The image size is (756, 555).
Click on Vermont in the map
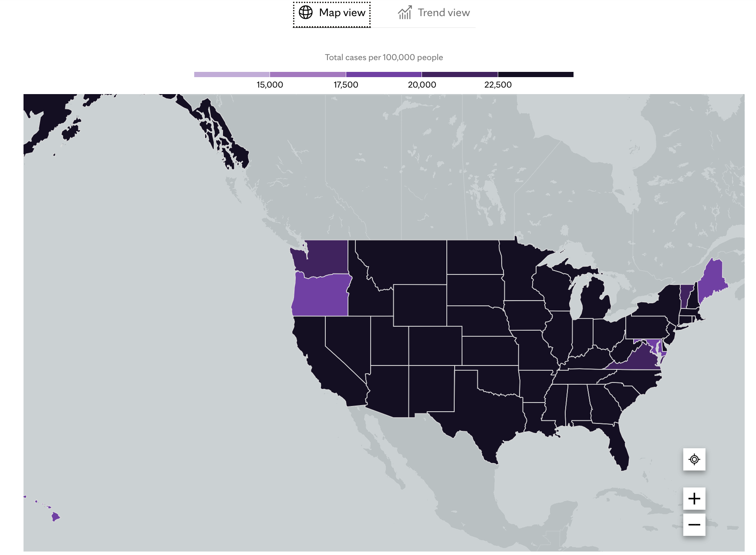tap(686, 294)
